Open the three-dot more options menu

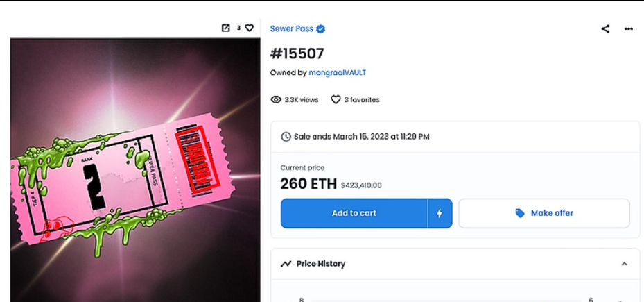pyautogui.click(x=629, y=28)
